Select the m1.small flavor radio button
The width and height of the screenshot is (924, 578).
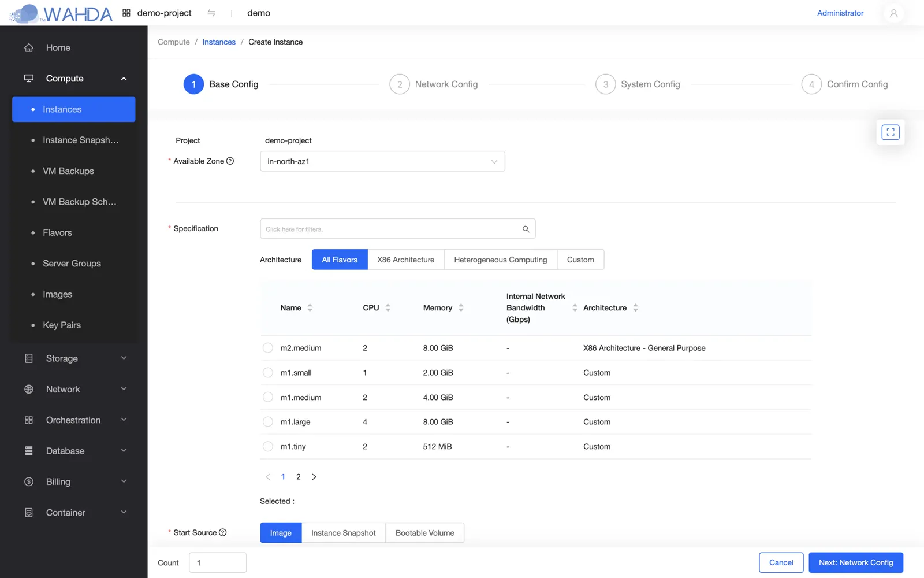click(268, 373)
